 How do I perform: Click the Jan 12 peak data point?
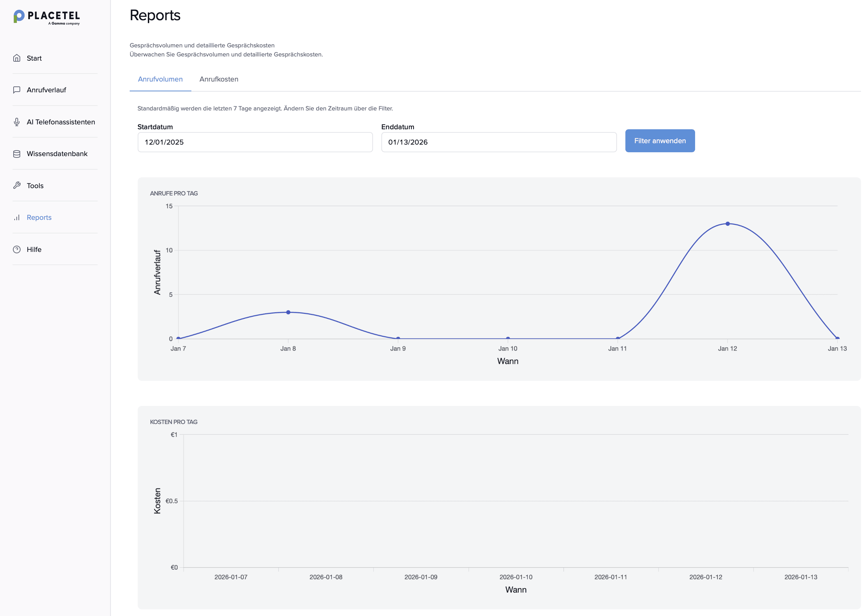[727, 224]
